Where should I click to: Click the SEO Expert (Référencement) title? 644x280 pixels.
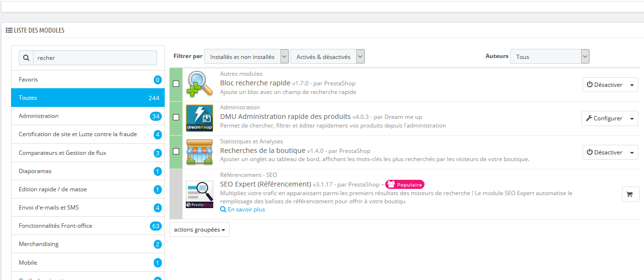266,184
